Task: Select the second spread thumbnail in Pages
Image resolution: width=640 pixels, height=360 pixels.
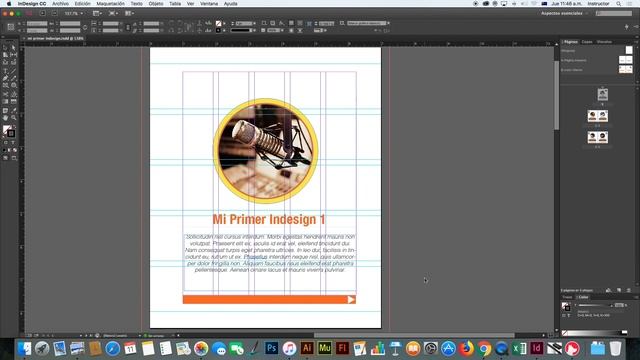Action: (x=598, y=116)
